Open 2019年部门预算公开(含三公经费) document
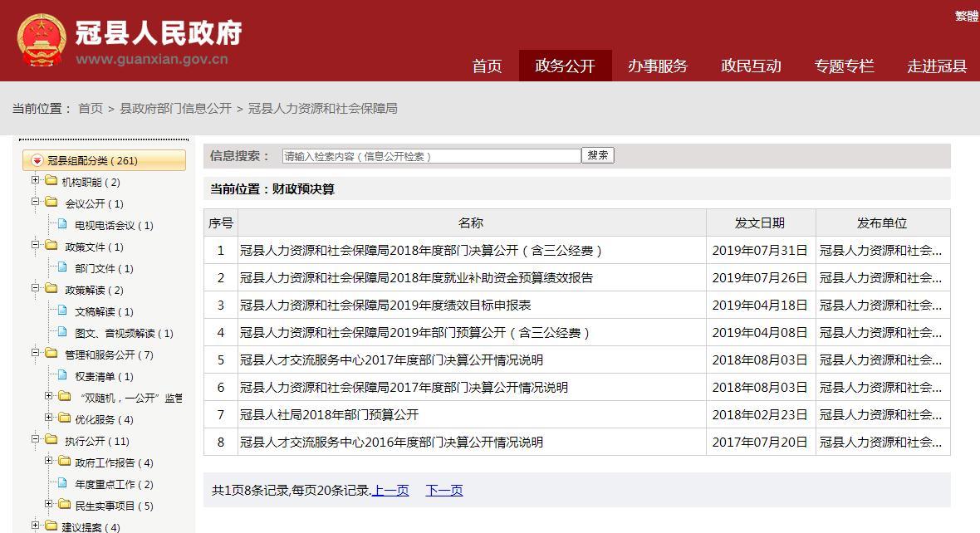 pos(414,333)
